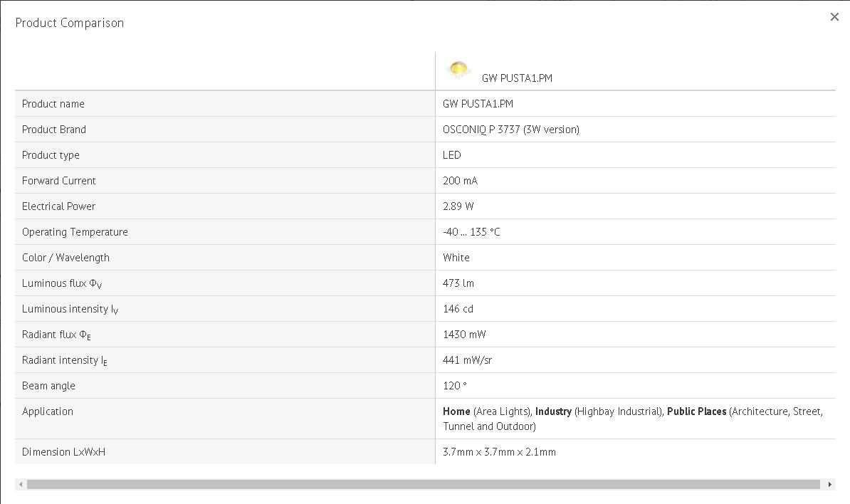Click the GW PUSTA1.PM column header link

click(x=517, y=78)
